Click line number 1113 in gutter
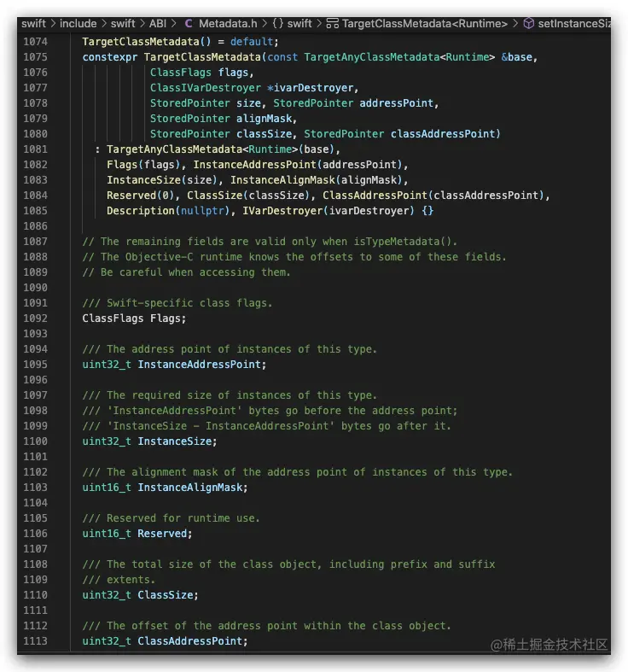628x672 pixels. tap(36, 640)
